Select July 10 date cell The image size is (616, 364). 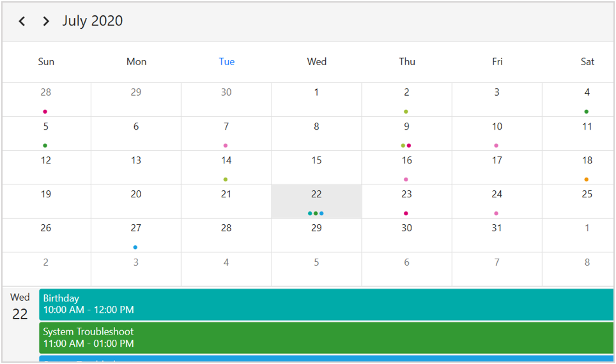click(x=497, y=133)
